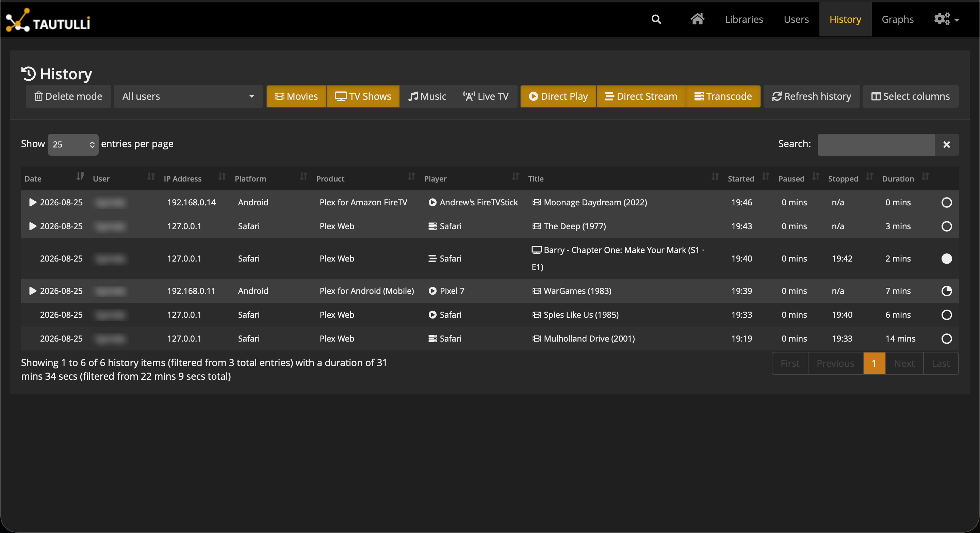Switch to the Libraries tab
The width and height of the screenshot is (980, 533).
coord(744,19)
